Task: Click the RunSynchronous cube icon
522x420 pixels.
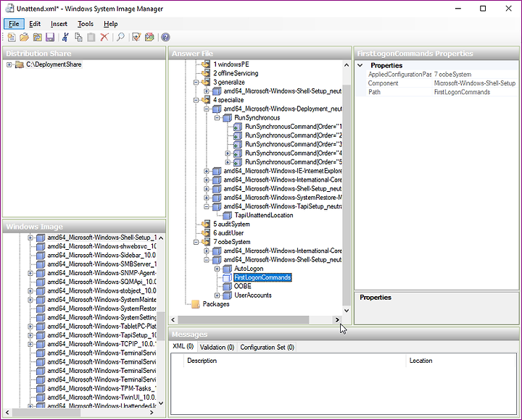Action: [x=228, y=118]
